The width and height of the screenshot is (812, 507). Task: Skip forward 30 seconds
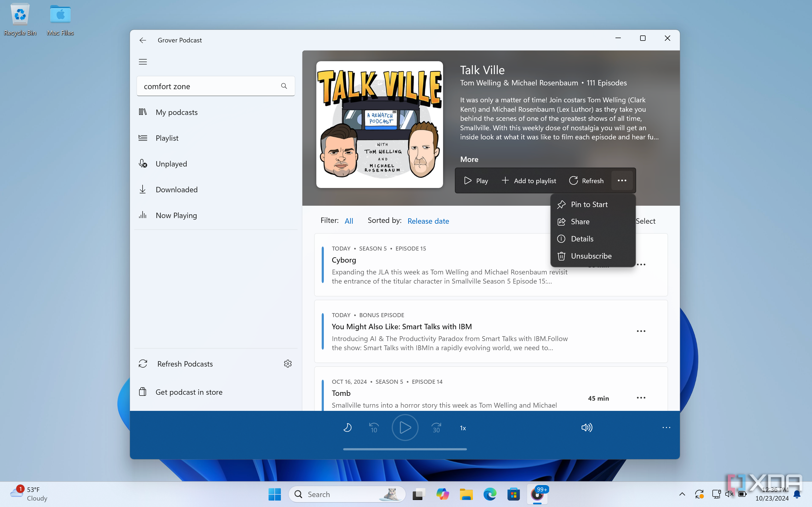[x=436, y=428]
